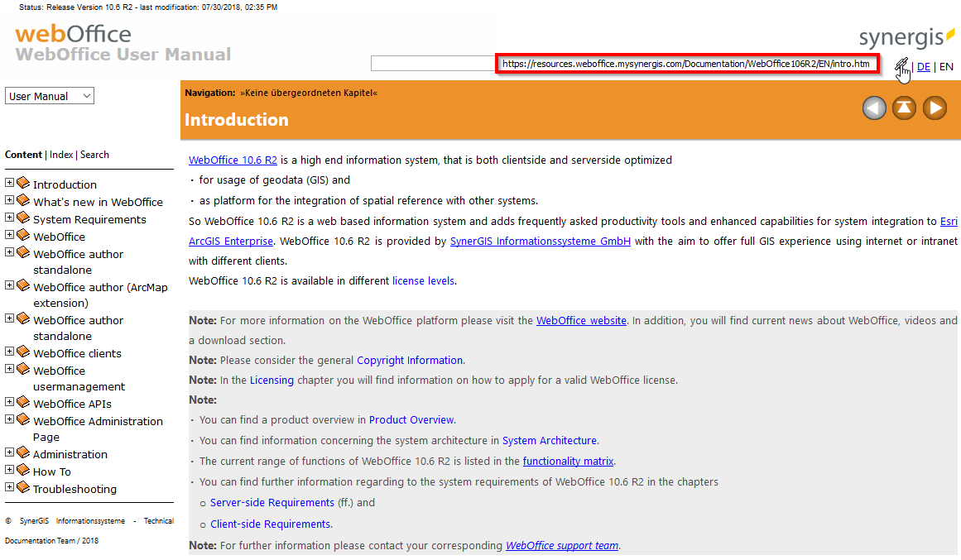The image size is (961, 560).
Task: Go to the next page using the right arrow button
Action: [935, 108]
